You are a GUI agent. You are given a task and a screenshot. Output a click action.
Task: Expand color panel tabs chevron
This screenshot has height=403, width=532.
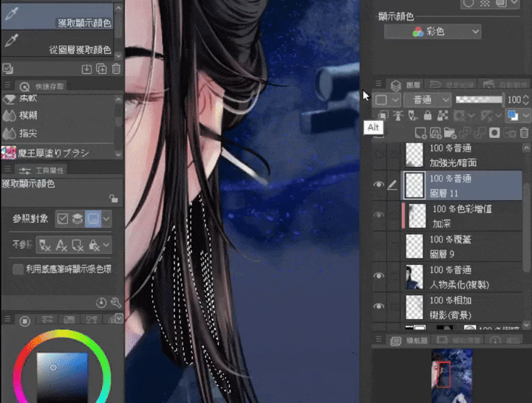coord(119,318)
